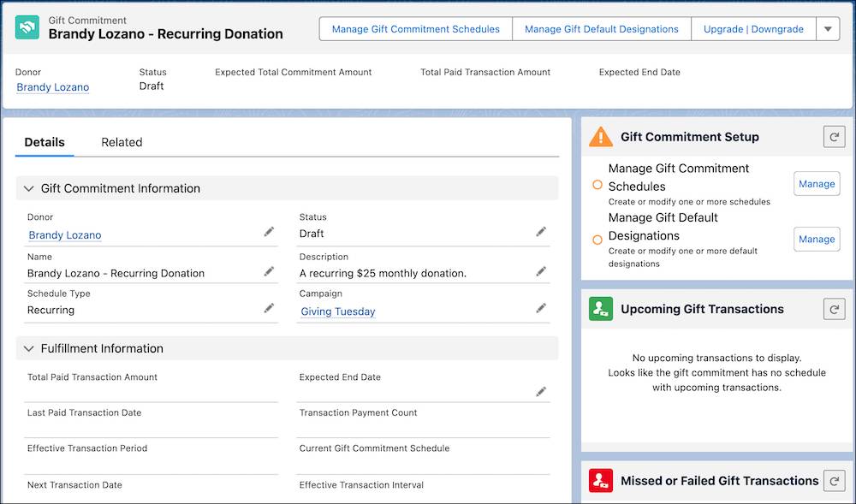Click the green Upcoming Gift Transactions icon

tap(601, 309)
